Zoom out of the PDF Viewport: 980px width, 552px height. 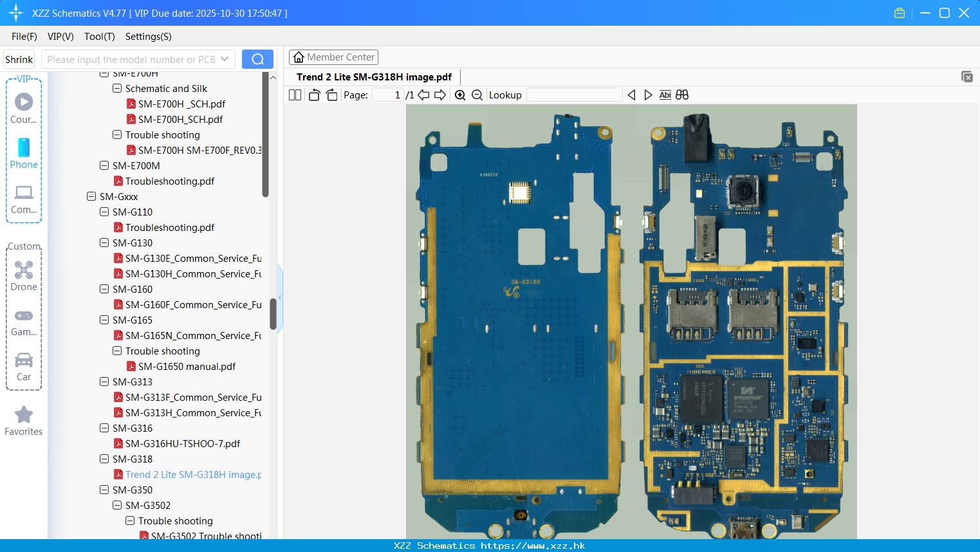point(477,95)
